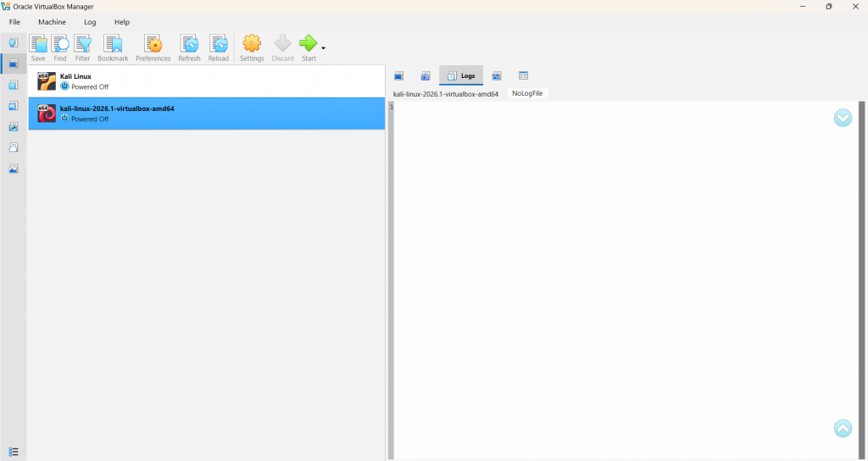The width and height of the screenshot is (868, 461).
Task: Open the Media tool with the circular arrow
Action: (x=14, y=106)
